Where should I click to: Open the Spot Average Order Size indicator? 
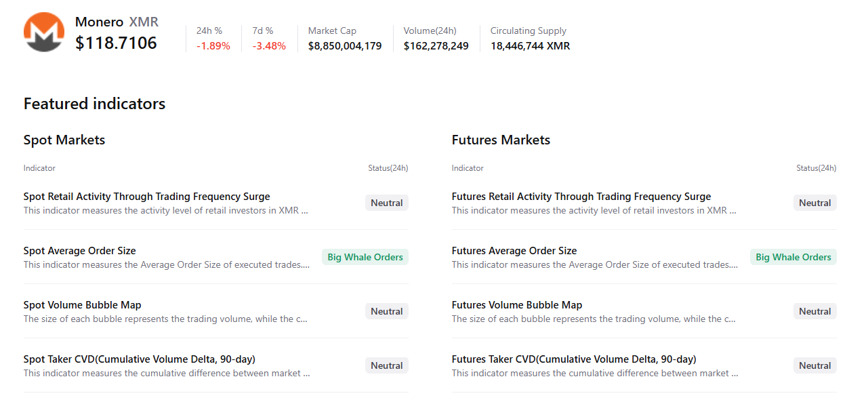[x=79, y=251]
